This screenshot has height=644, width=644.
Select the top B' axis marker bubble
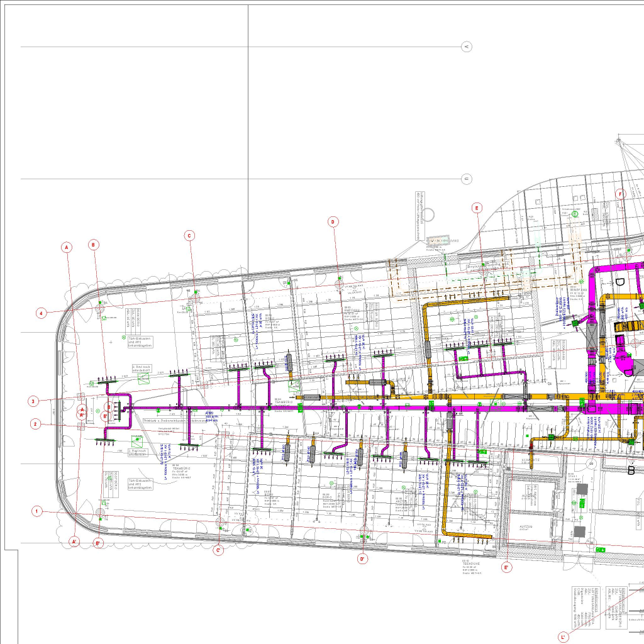(x=106, y=415)
